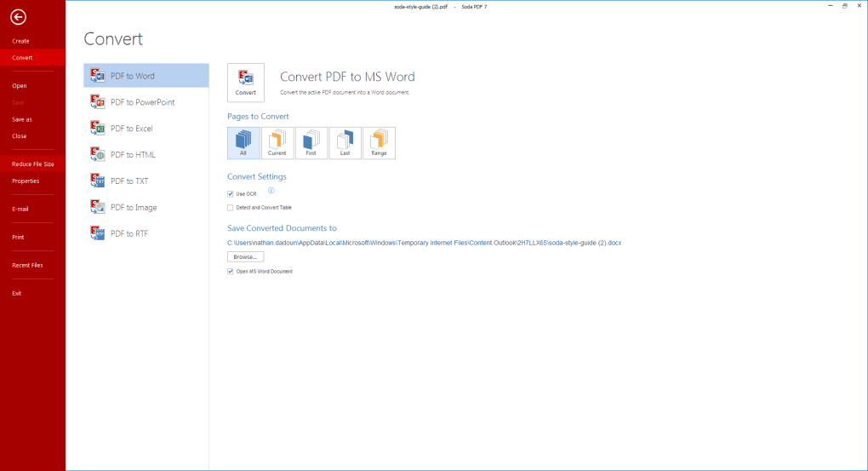Select the PDF to Word label

pos(132,76)
